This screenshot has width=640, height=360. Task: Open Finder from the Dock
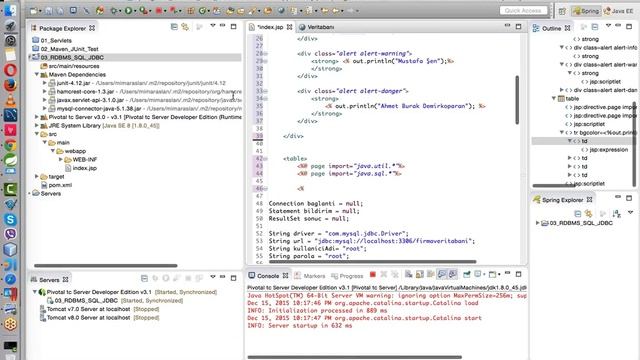point(10,10)
